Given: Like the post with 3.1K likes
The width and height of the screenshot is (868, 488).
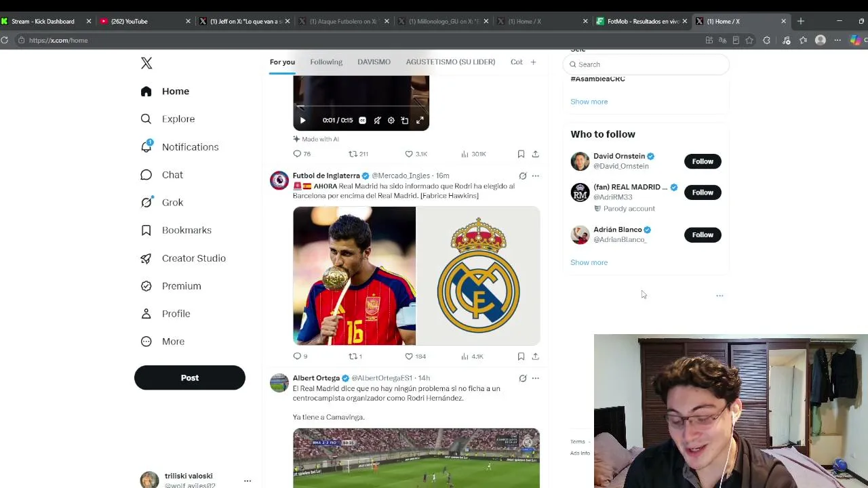Looking at the screenshot, I should 416,154.
